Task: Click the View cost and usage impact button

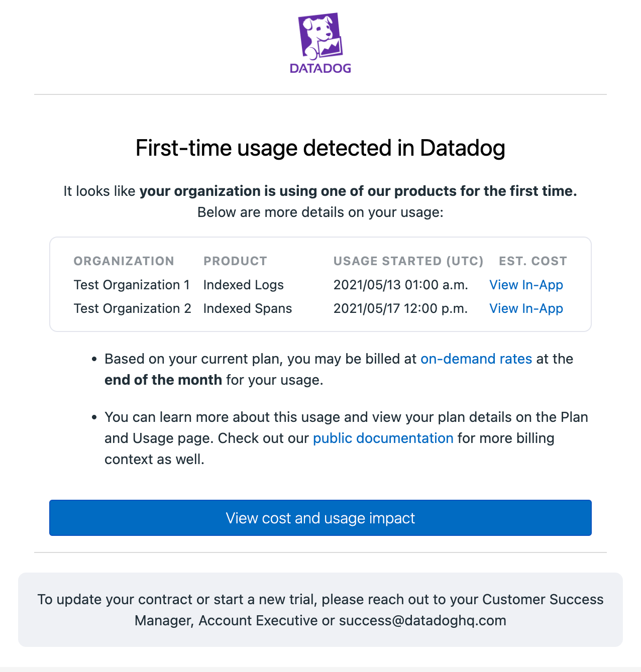Action: pos(320,518)
